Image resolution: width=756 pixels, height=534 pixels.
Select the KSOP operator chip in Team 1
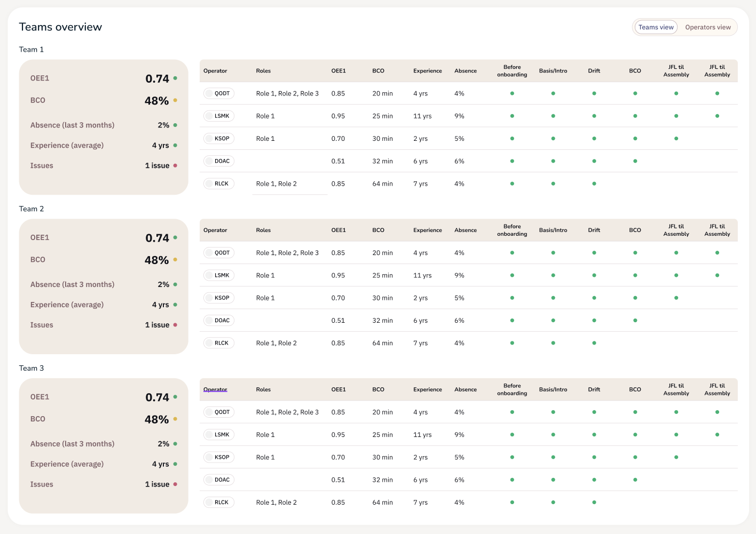[219, 138]
